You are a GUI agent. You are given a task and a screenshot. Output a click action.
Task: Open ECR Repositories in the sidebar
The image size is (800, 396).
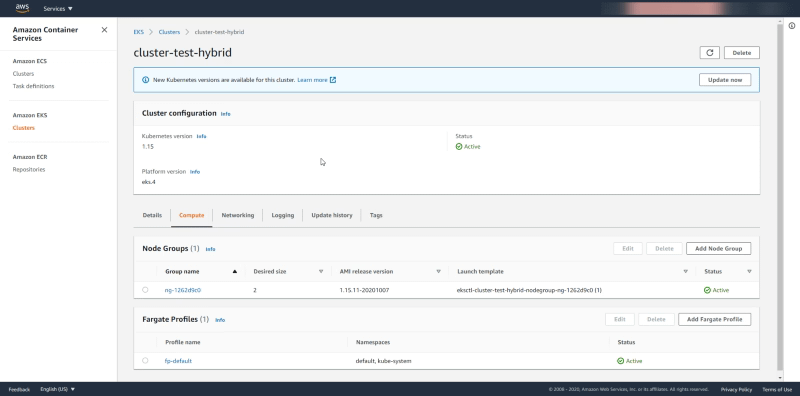click(x=29, y=169)
